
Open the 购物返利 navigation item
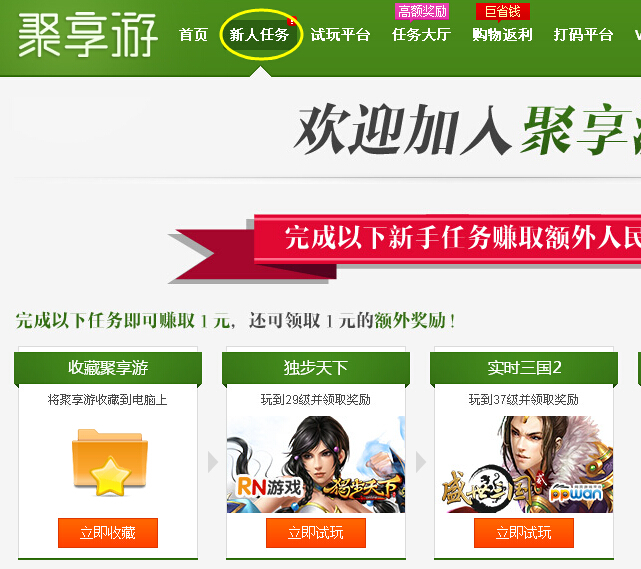502,35
